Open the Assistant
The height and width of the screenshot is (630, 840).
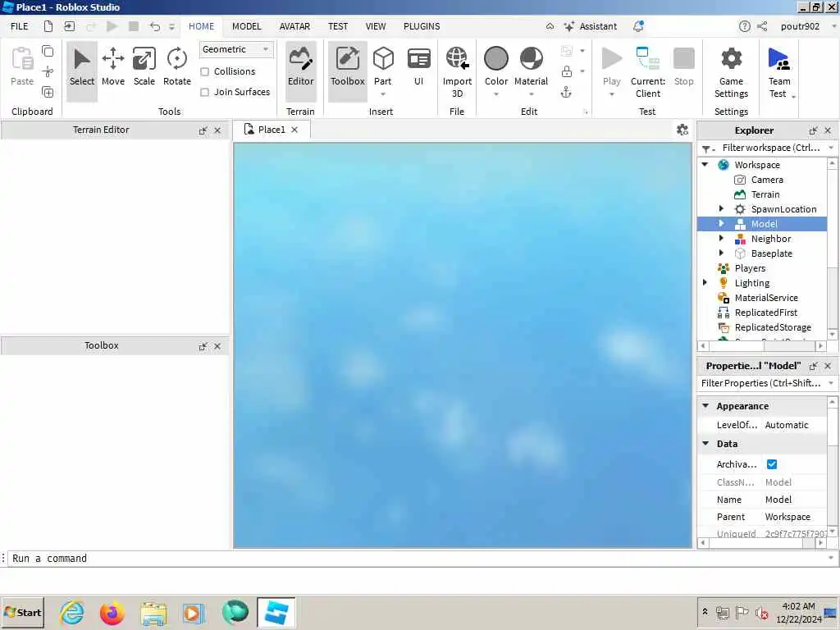591,26
